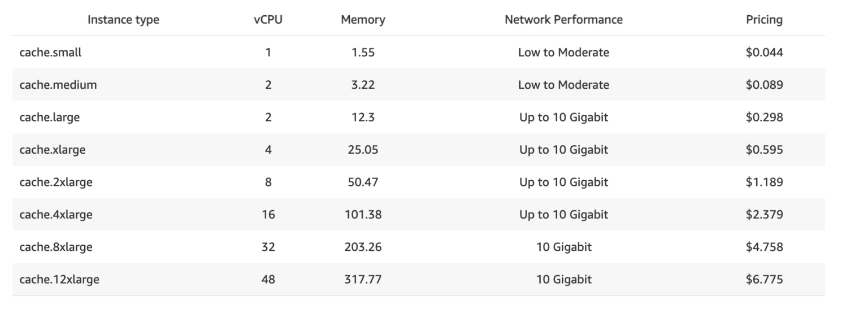Click the $4.758 price cell
This screenshot has height=313, width=868.
(x=764, y=247)
